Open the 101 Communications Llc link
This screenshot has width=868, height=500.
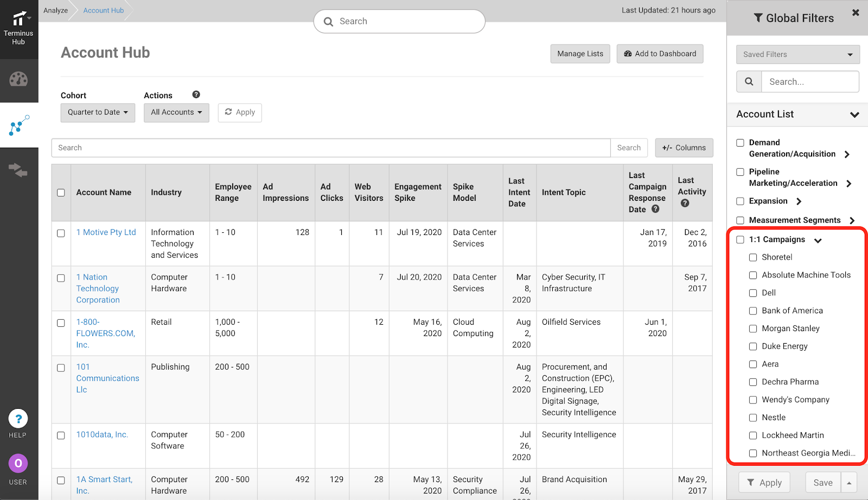[x=107, y=378]
